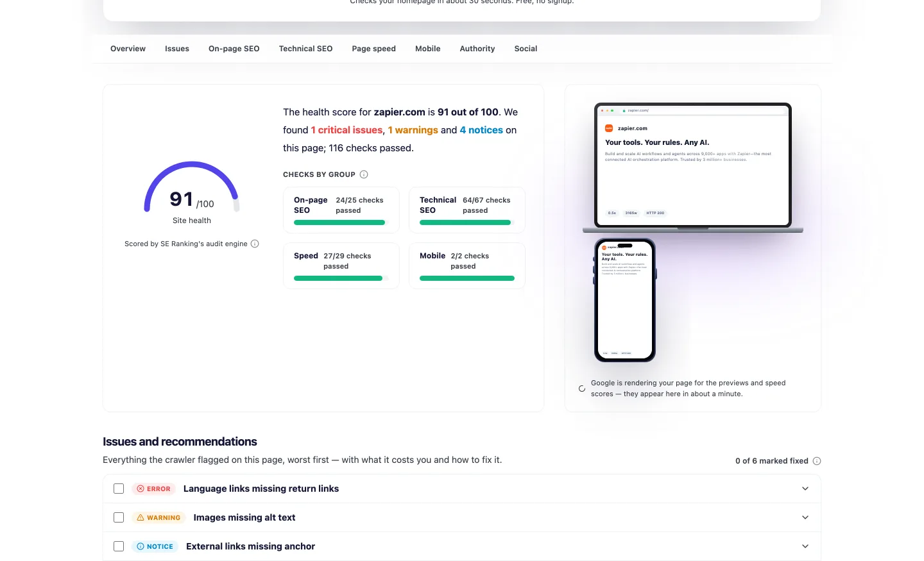Click the blue NOTICE badge
Image resolution: width=924 pixels, height=561 pixels.
155,546
